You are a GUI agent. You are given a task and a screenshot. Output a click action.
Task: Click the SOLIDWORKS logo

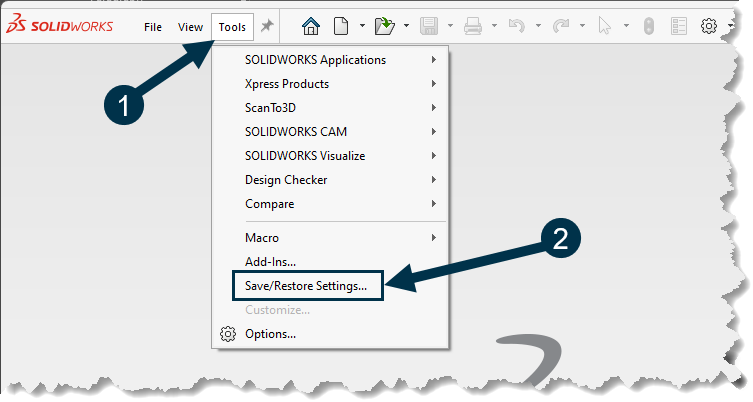click(60, 24)
